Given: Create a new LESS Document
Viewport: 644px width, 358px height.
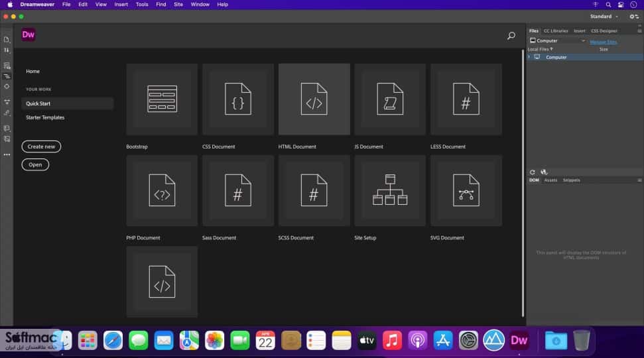Looking at the screenshot, I should coord(466,99).
